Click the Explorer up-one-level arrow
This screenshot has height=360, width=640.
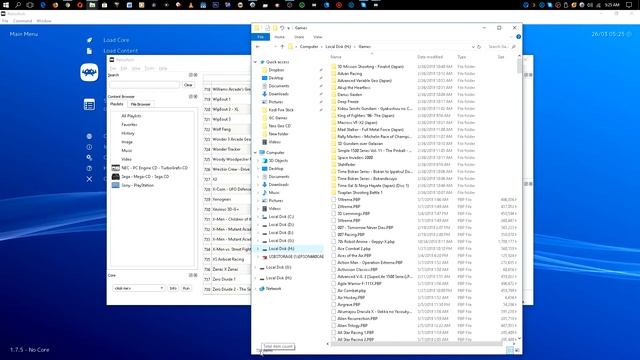(282, 47)
